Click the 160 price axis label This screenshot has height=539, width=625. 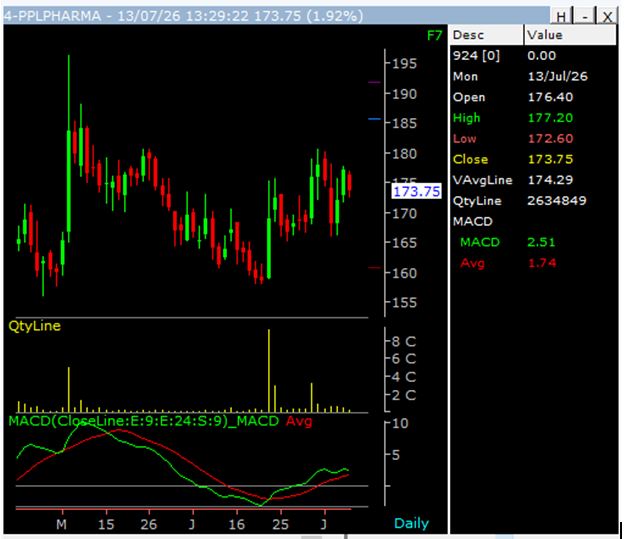pyautogui.click(x=404, y=273)
